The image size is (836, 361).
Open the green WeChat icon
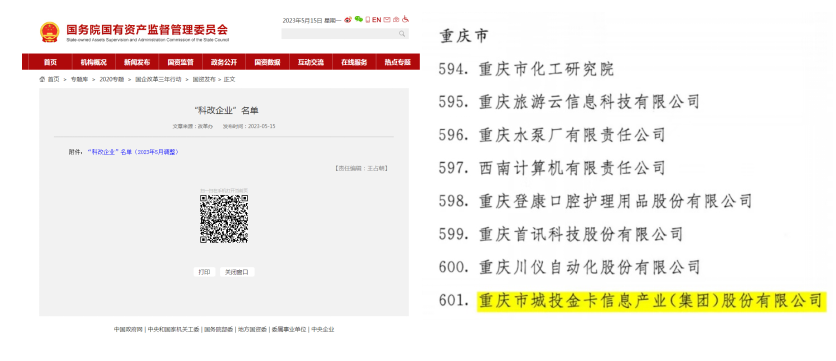click(x=359, y=19)
